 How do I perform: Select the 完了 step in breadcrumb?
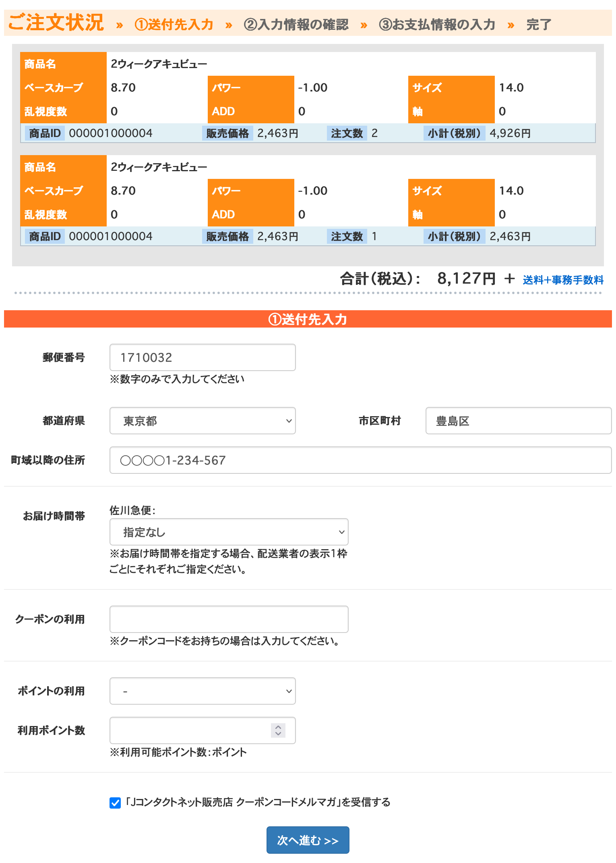coord(539,25)
